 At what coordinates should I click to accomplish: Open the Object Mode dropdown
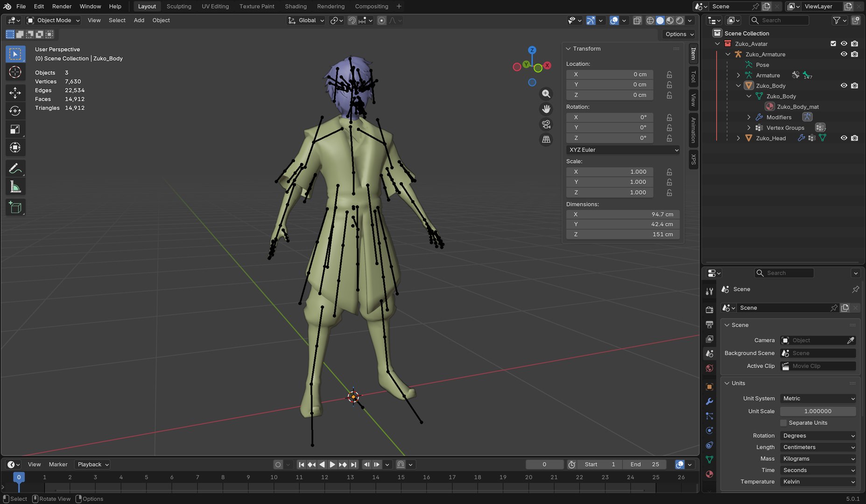pyautogui.click(x=53, y=21)
